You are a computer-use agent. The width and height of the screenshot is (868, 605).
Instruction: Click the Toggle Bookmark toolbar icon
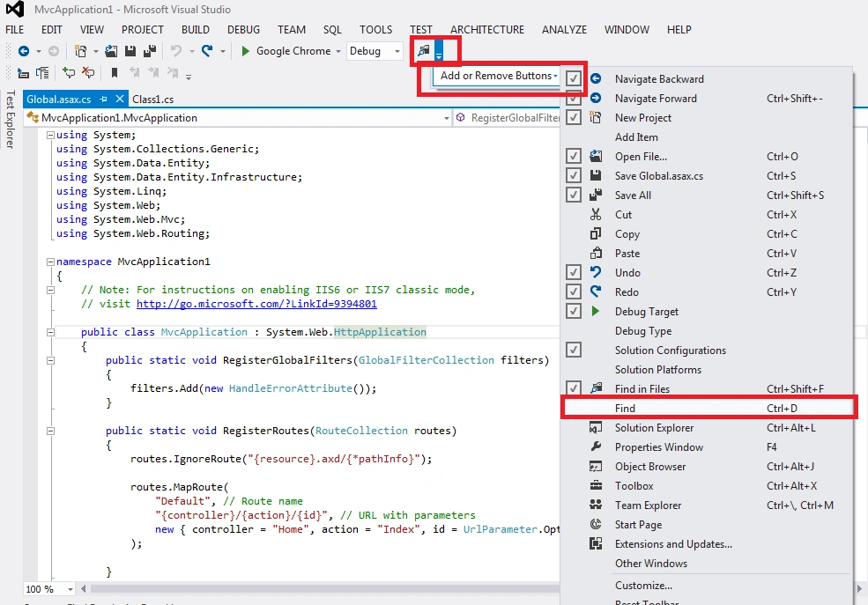[x=115, y=73]
